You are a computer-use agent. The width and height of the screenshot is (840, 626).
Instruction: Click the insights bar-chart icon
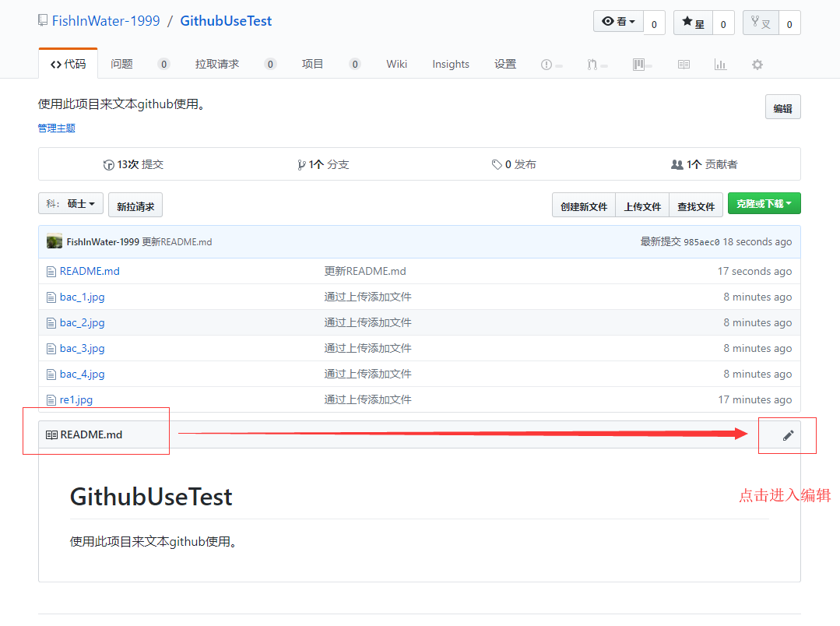[x=720, y=64]
